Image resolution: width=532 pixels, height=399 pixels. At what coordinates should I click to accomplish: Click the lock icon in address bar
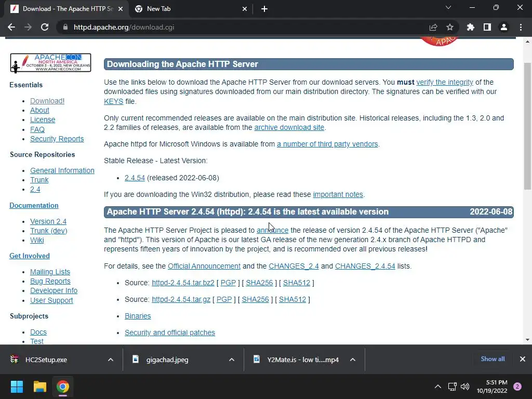(65, 27)
